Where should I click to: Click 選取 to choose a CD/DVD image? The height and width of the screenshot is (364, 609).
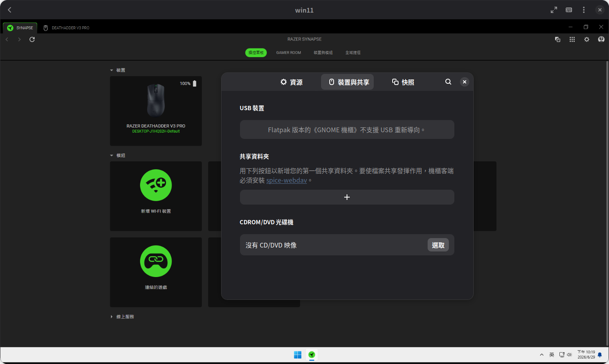tap(438, 245)
